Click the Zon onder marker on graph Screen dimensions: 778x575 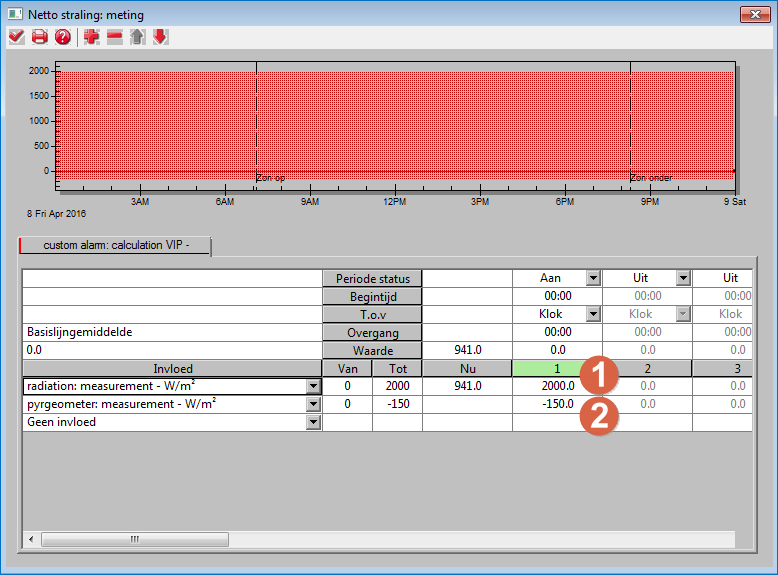(651, 178)
